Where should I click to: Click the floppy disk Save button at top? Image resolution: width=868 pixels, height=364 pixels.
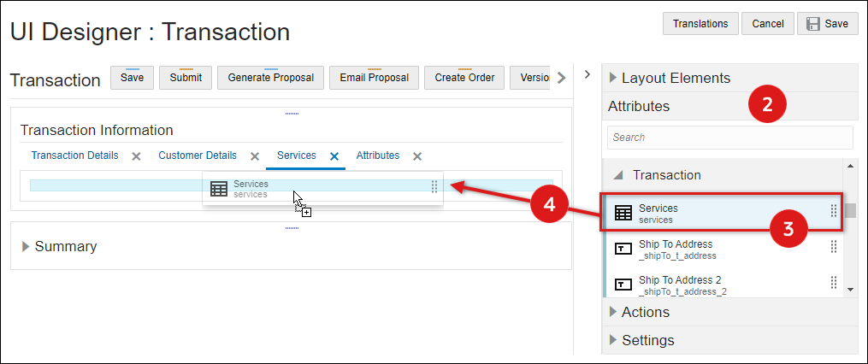click(827, 24)
